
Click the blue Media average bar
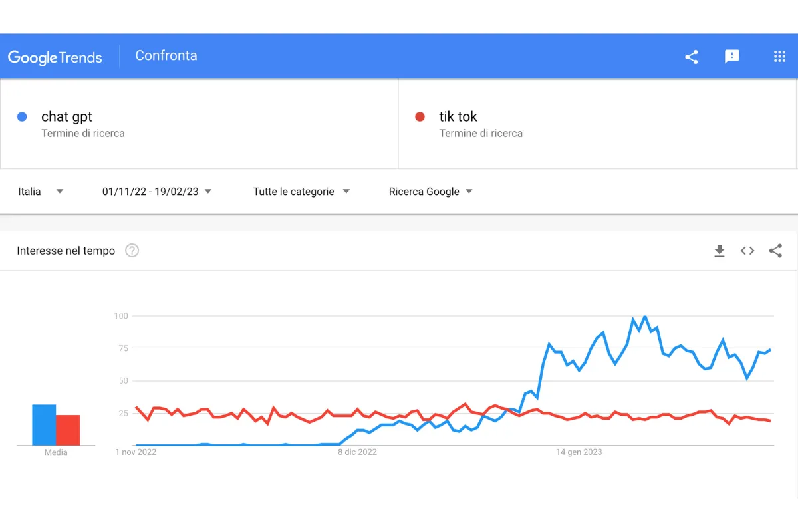(x=44, y=425)
